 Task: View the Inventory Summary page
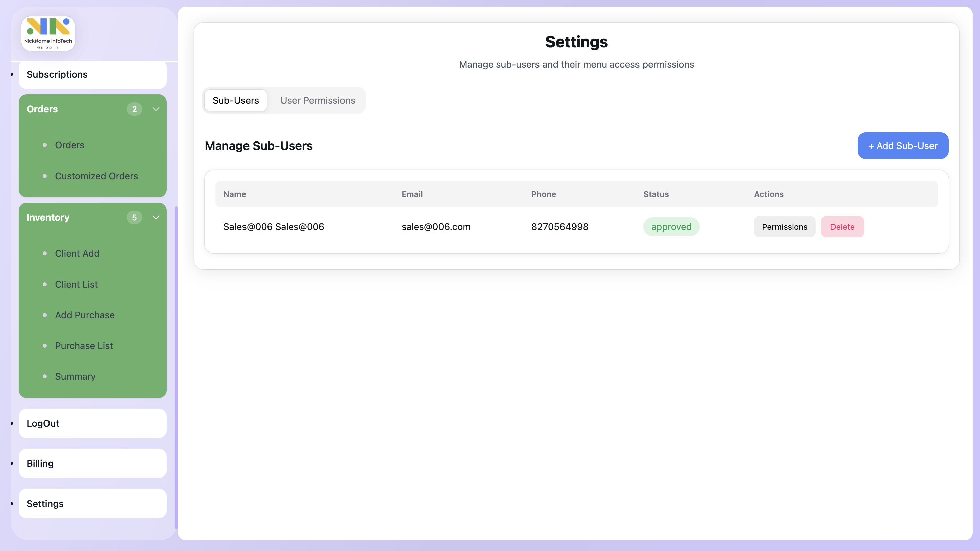point(75,377)
